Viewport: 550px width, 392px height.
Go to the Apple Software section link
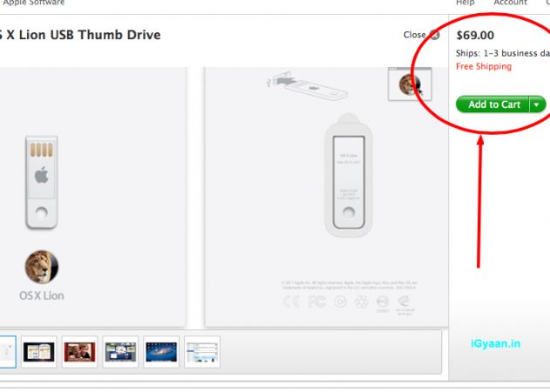click(x=34, y=3)
